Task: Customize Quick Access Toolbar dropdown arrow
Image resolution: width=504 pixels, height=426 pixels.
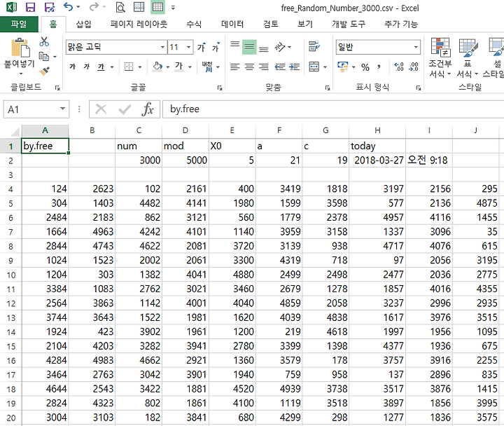Action: pos(173,8)
